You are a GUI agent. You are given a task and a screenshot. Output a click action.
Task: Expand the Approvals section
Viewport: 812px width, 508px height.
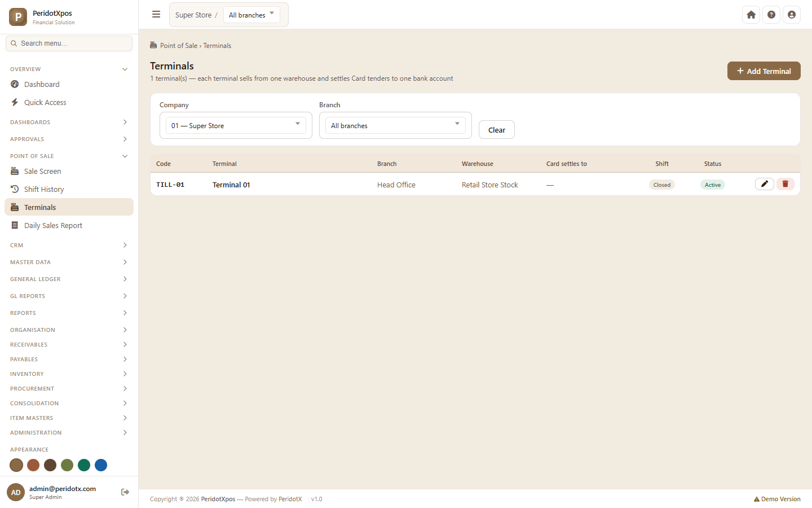69,139
